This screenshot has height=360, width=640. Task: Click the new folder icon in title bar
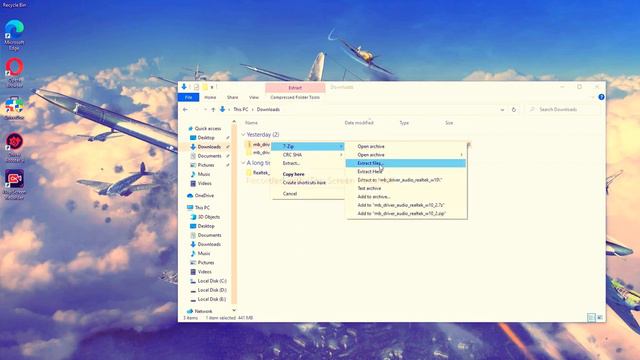[x=205, y=87]
